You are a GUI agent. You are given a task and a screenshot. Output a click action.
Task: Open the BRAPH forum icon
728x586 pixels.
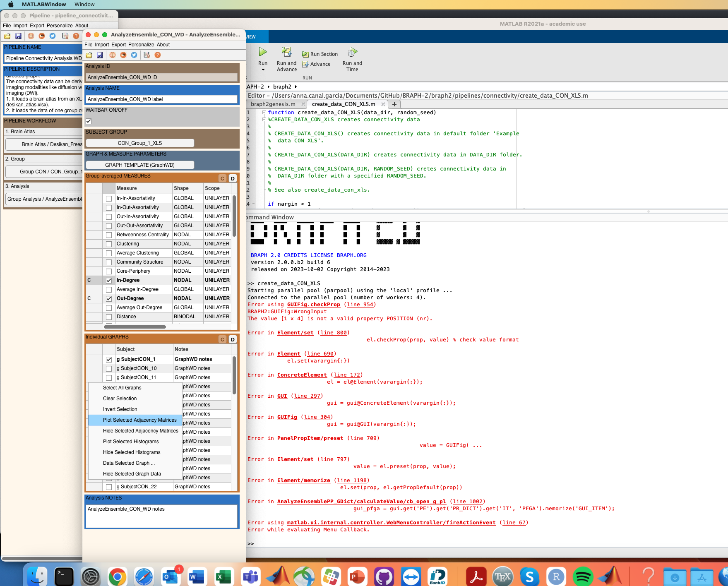123,55
